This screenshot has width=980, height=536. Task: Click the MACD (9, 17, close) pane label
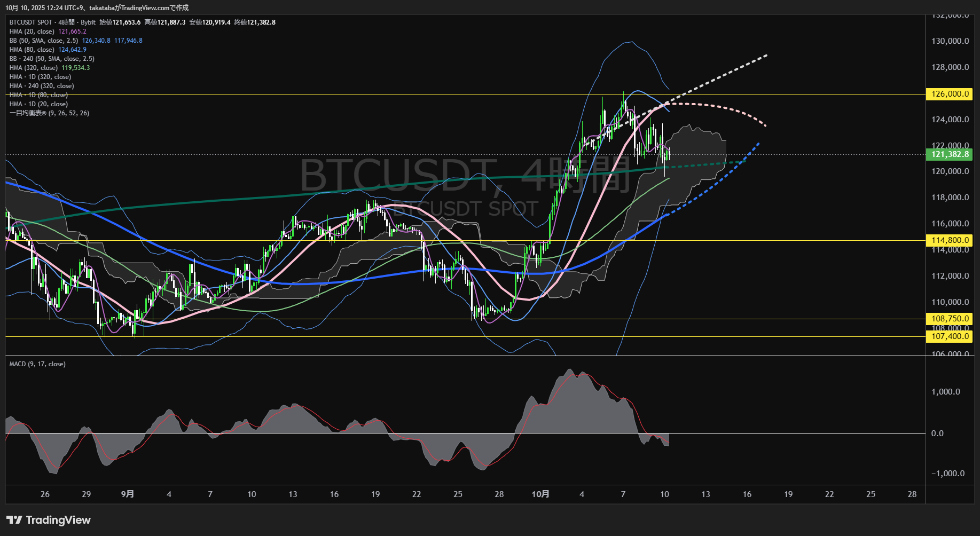tap(37, 364)
